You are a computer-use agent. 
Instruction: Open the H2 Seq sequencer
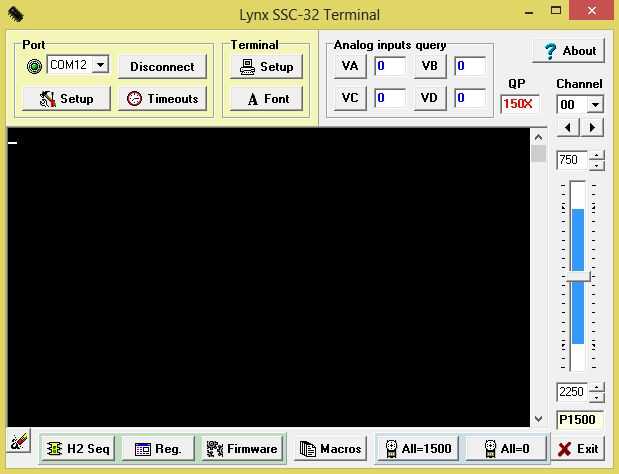77,448
